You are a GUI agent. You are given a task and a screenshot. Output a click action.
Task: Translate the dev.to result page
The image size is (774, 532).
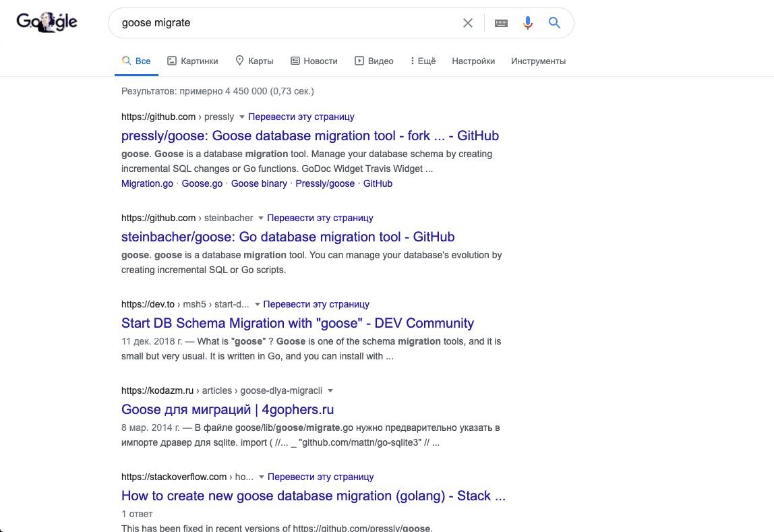tap(316, 305)
